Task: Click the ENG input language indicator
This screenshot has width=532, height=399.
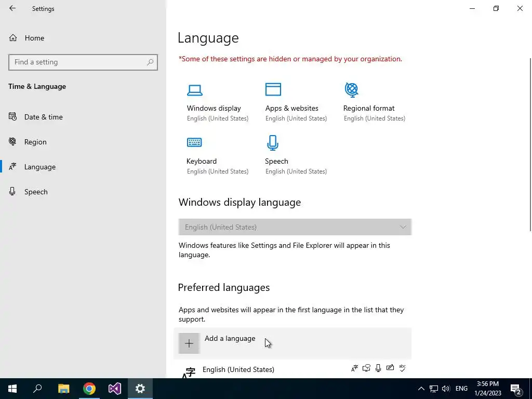Action: click(x=461, y=389)
